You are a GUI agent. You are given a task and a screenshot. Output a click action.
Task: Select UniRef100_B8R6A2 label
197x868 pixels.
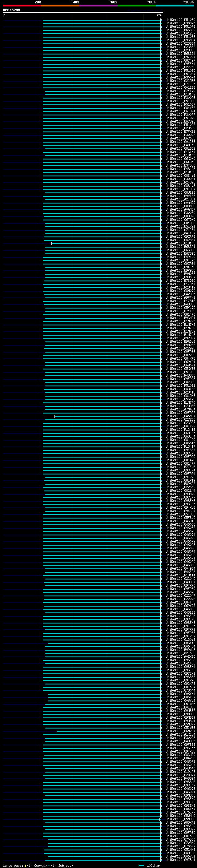(x=180, y=484)
